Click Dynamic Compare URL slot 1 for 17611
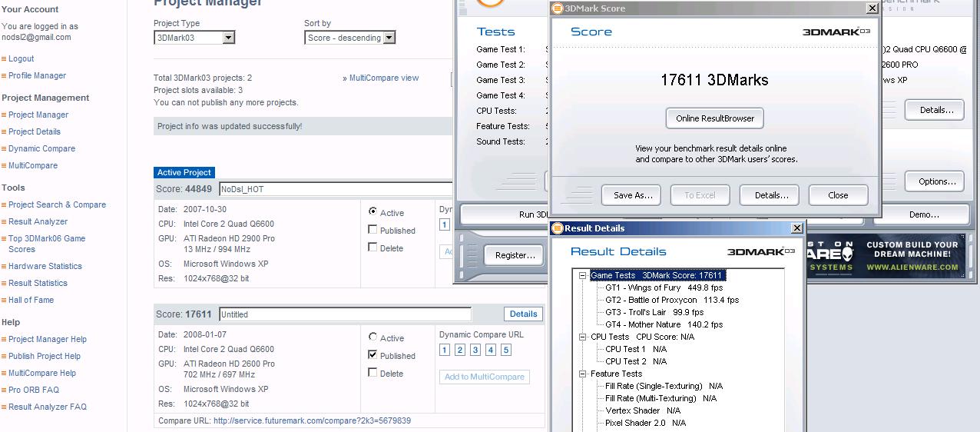The image size is (980, 432). (x=445, y=350)
